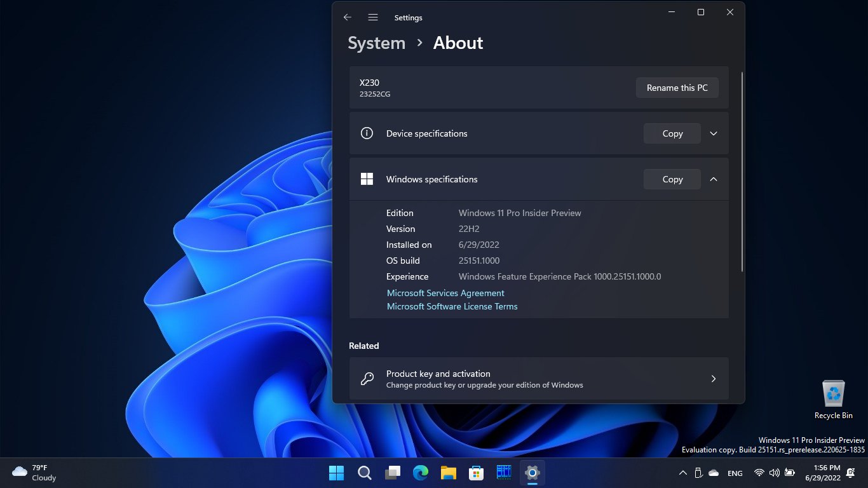868x488 pixels.
Task: Click System in the breadcrumb
Action: (376, 43)
